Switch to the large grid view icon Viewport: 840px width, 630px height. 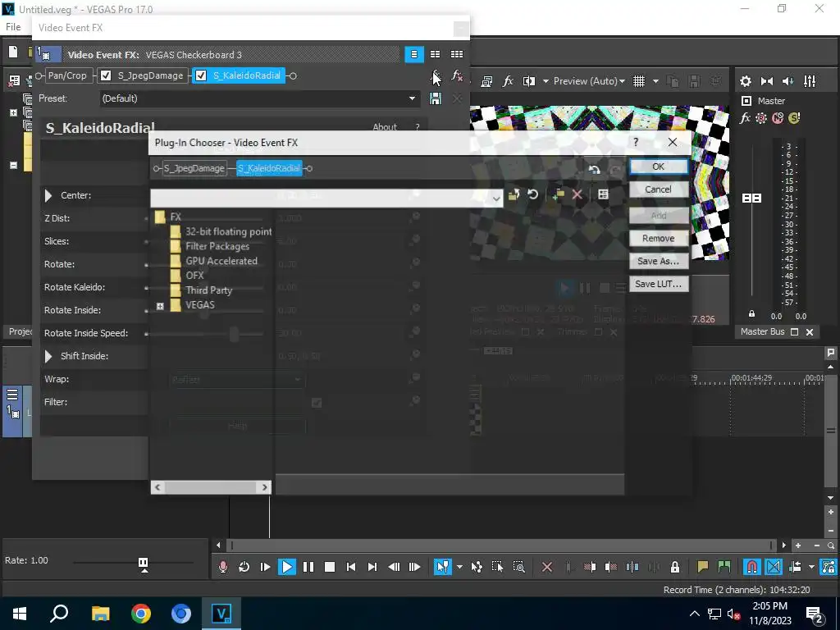(457, 54)
